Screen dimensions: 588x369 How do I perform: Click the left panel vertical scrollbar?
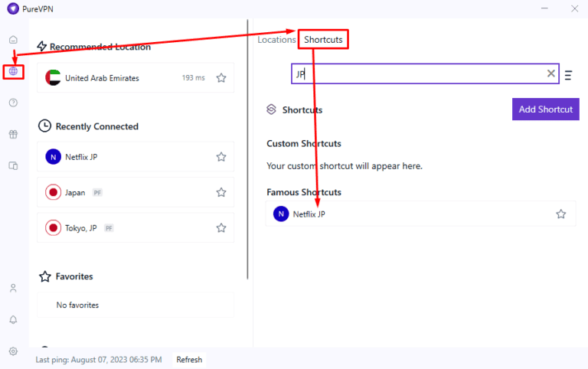coord(247,149)
